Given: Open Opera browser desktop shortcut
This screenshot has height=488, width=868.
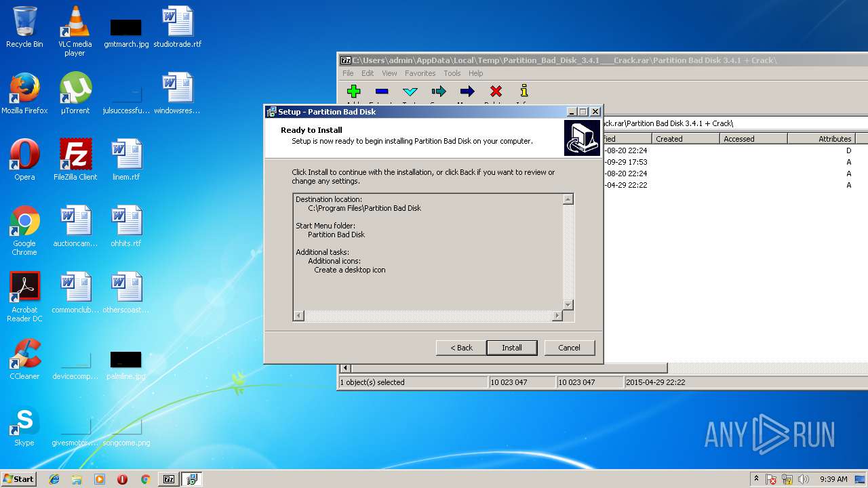Looking at the screenshot, I should (x=24, y=160).
